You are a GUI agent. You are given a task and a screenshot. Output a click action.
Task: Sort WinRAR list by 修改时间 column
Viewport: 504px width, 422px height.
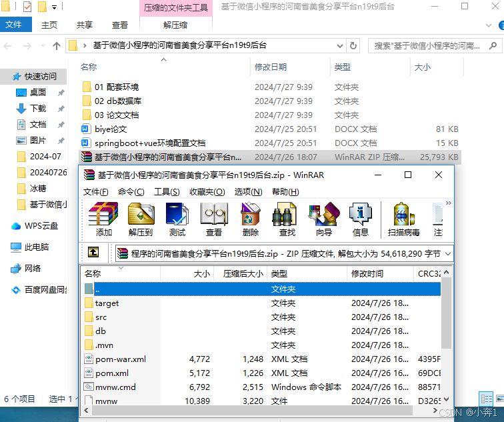pyautogui.click(x=367, y=274)
